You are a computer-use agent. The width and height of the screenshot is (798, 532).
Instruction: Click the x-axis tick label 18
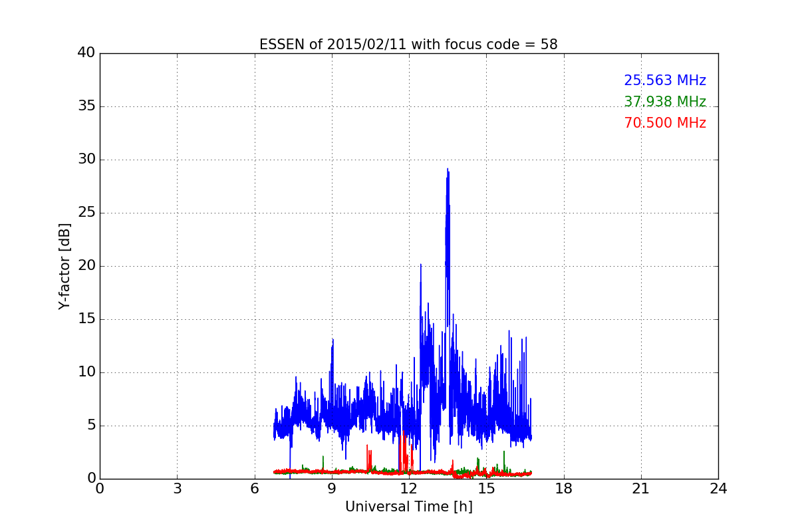[564, 489]
